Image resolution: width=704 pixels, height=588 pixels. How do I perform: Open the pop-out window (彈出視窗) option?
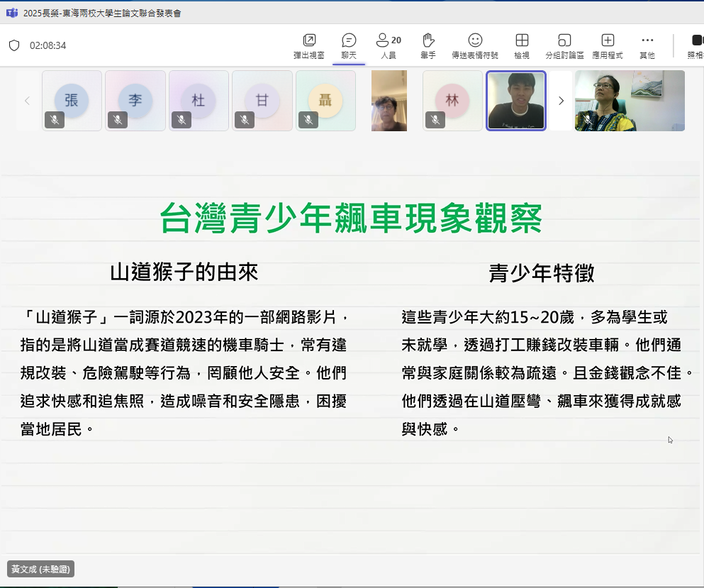click(x=309, y=46)
